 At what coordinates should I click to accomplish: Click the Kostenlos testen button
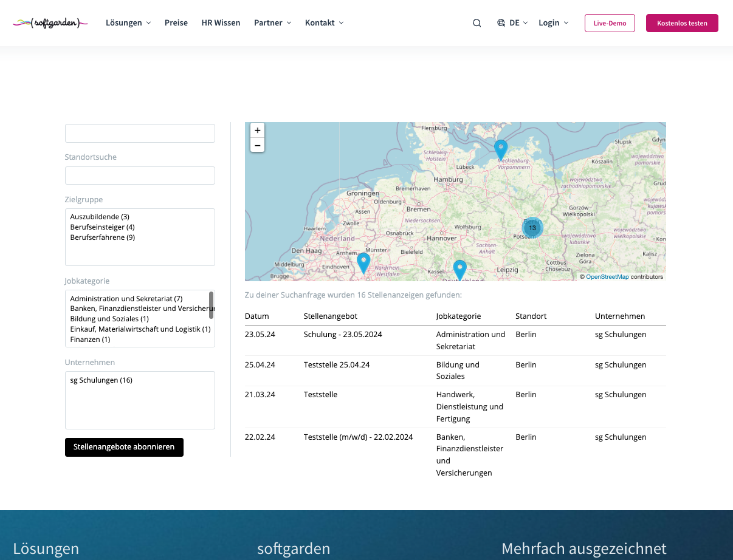[682, 23]
